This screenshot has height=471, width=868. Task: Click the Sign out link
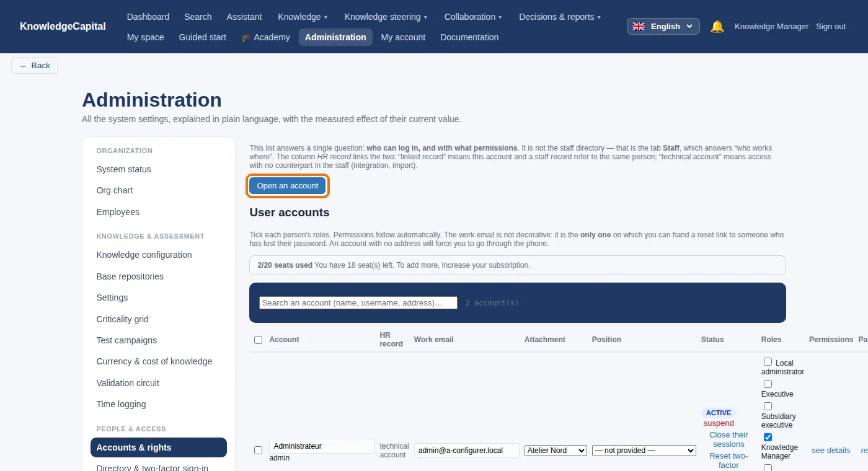click(x=831, y=26)
